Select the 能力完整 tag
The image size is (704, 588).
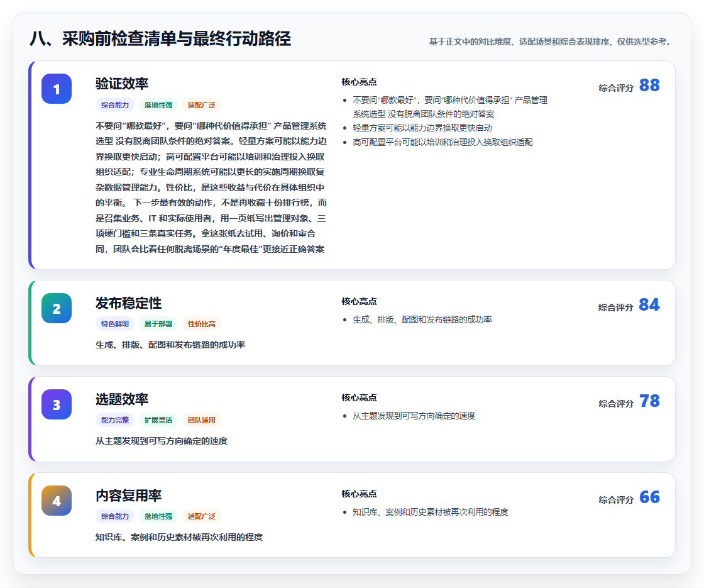[115, 420]
